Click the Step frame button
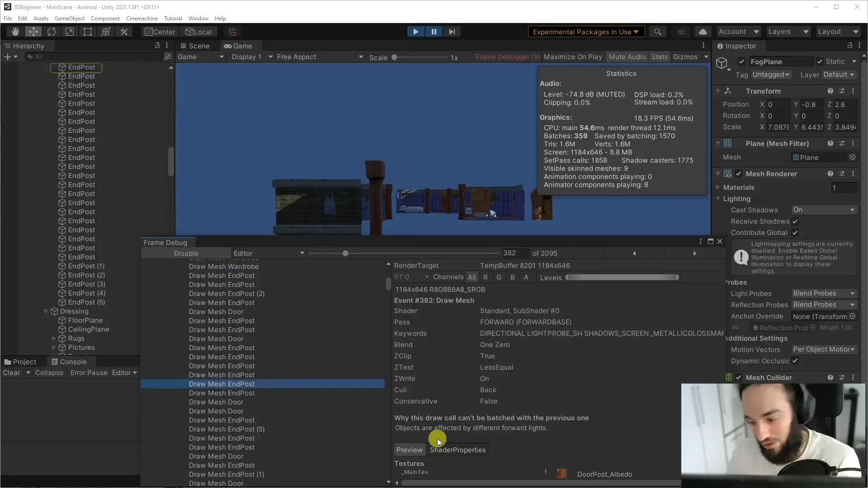The image size is (868, 488). (452, 32)
